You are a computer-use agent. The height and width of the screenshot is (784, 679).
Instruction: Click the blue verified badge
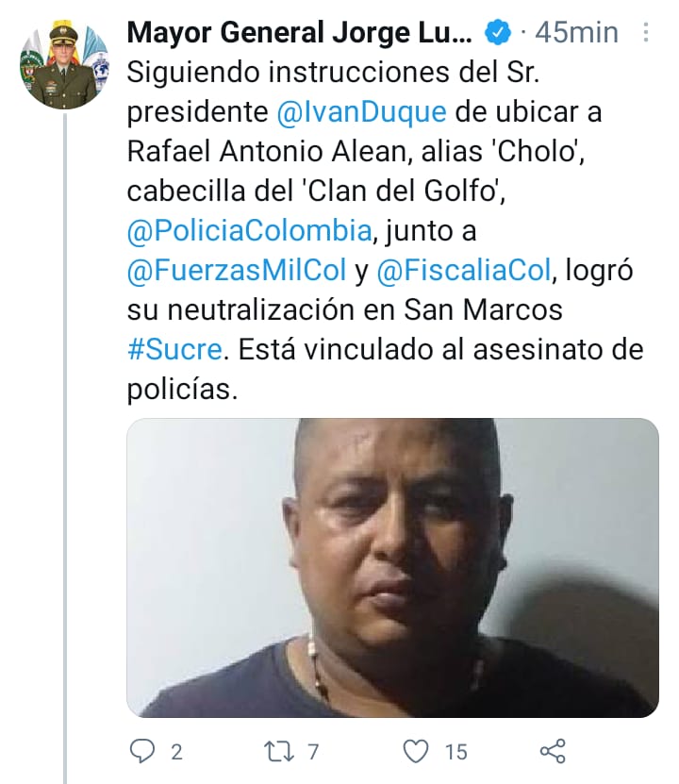498,32
